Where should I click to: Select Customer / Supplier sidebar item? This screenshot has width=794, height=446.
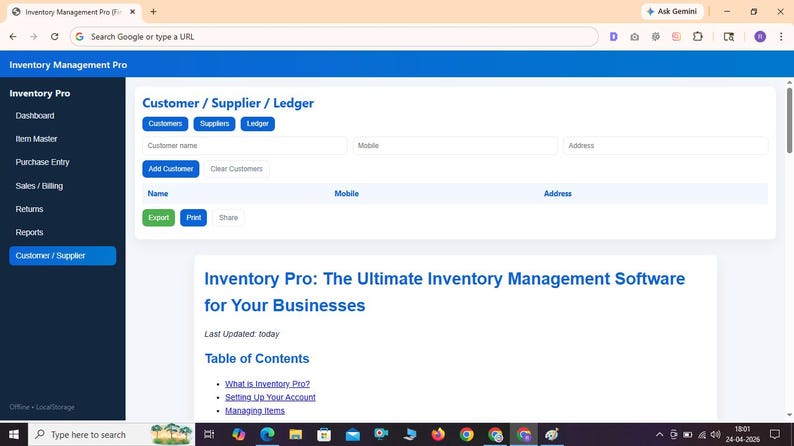point(62,256)
